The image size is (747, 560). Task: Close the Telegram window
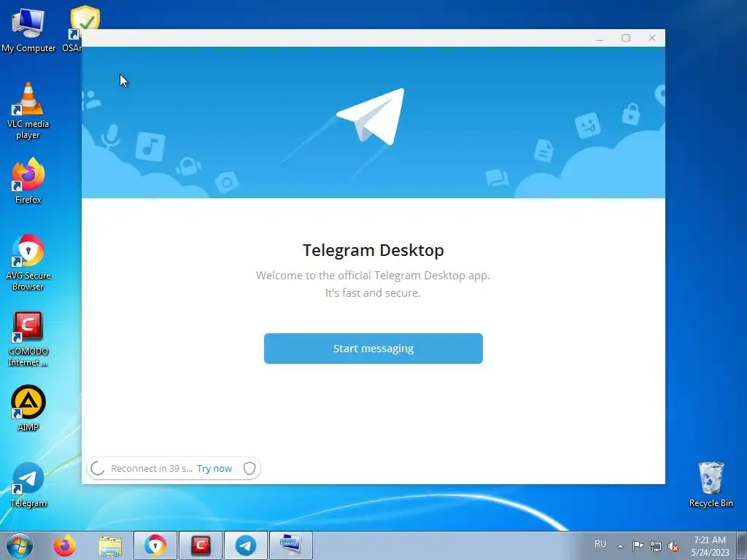[652, 38]
